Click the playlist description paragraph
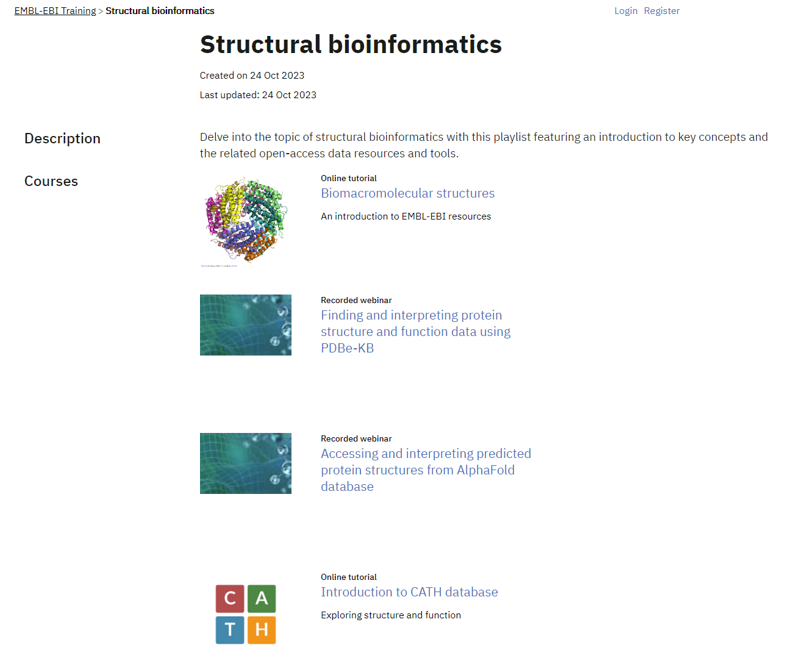 [483, 145]
